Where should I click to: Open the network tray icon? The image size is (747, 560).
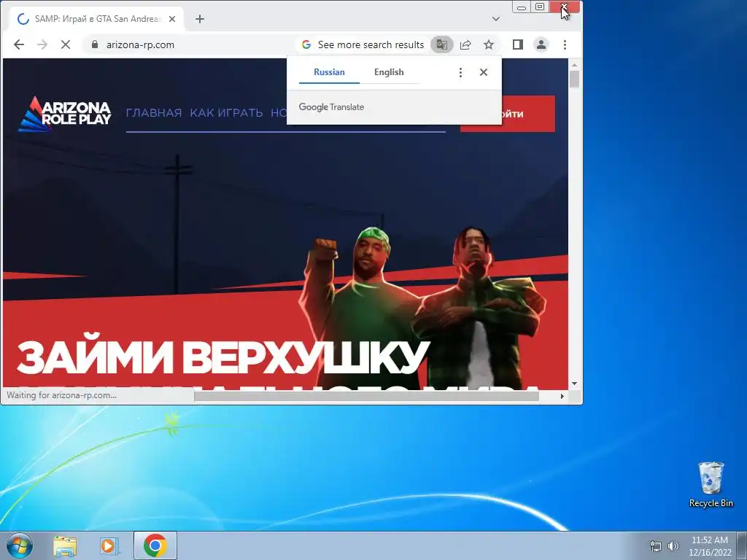coord(656,546)
